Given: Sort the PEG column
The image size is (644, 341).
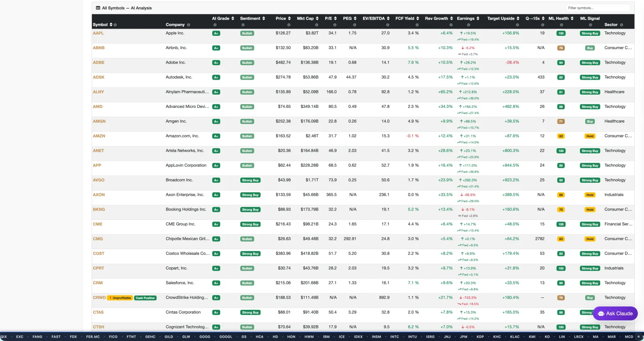Looking at the screenshot, I should [355, 19].
